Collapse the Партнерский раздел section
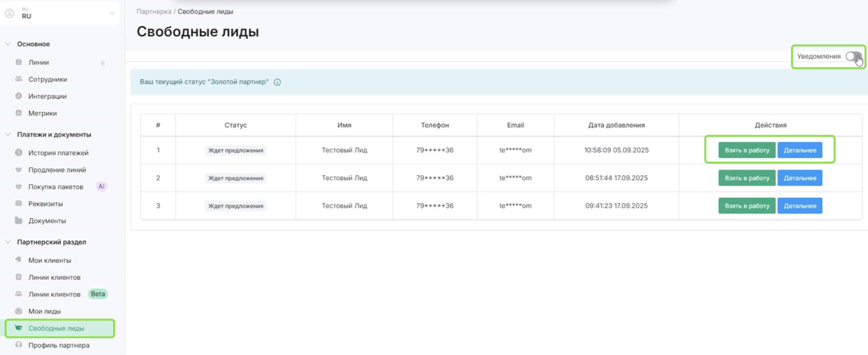868x355 pixels. (x=8, y=242)
